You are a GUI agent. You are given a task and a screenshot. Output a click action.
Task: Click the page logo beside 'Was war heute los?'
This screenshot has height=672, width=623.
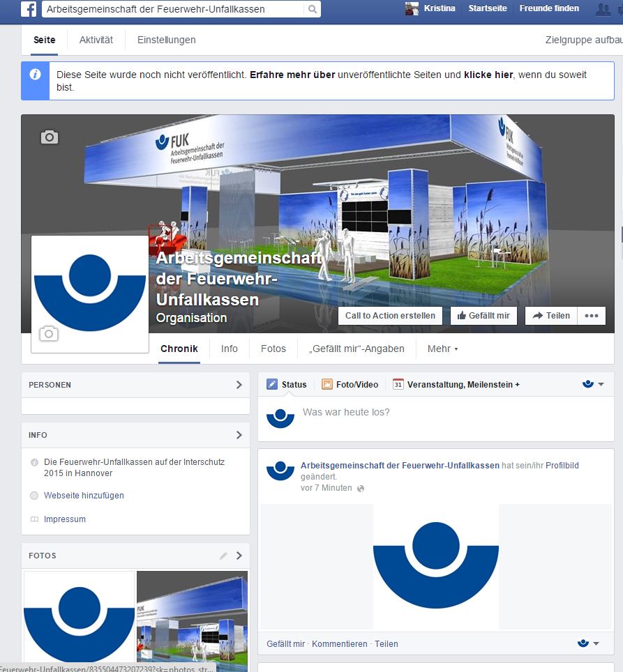pos(280,418)
